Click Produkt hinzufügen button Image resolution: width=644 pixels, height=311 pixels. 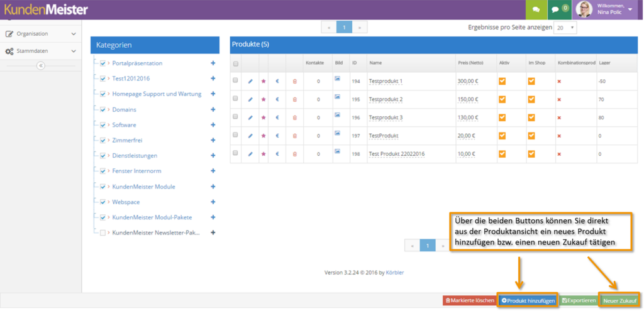[x=528, y=301]
